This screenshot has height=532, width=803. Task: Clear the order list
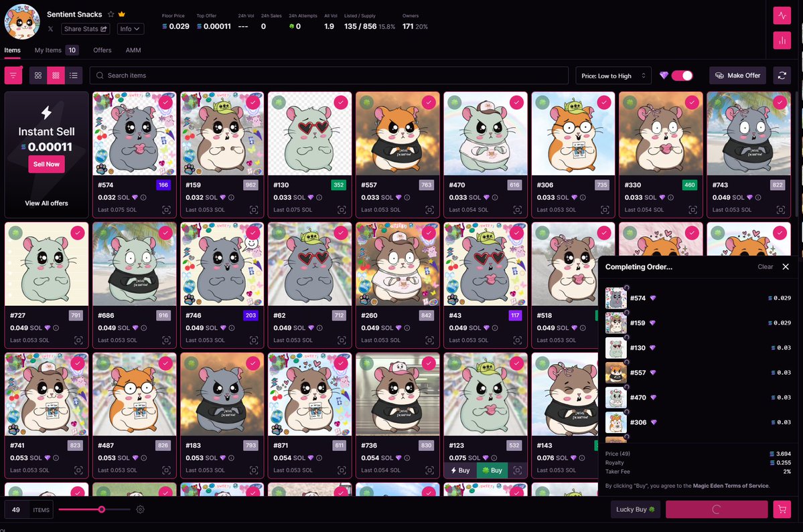point(765,267)
